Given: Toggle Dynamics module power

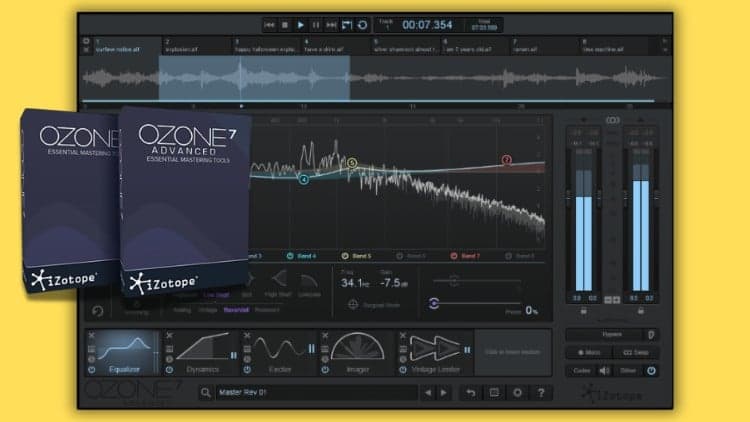Looking at the screenshot, I should coord(169,370).
